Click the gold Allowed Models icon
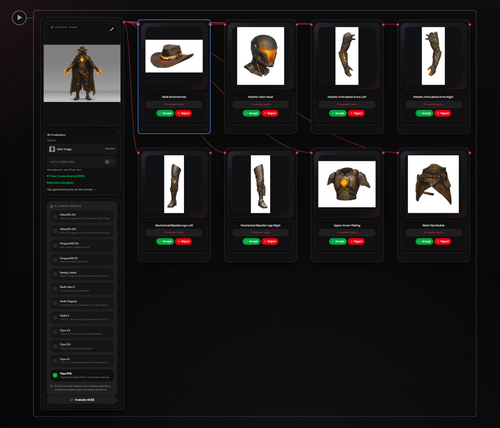 tap(52, 206)
